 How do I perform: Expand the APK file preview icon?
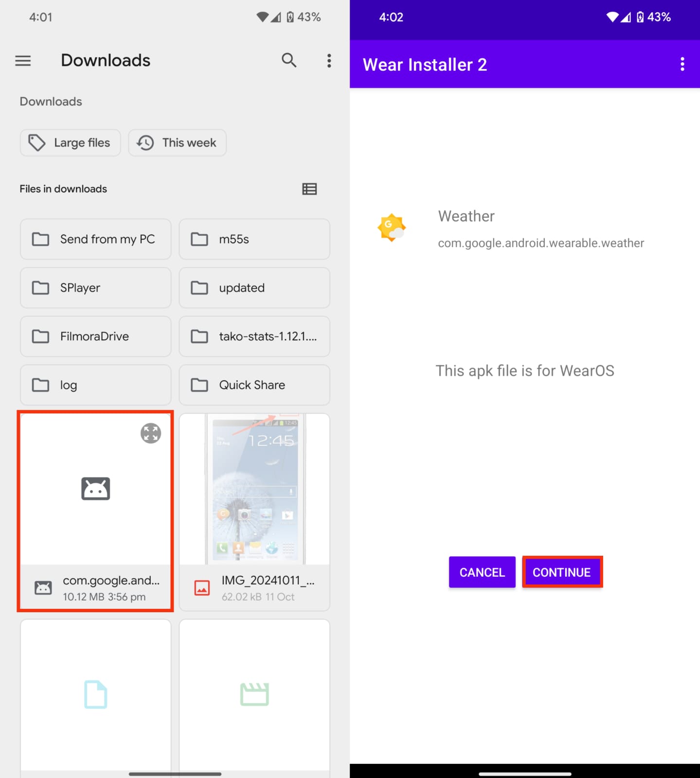click(151, 433)
